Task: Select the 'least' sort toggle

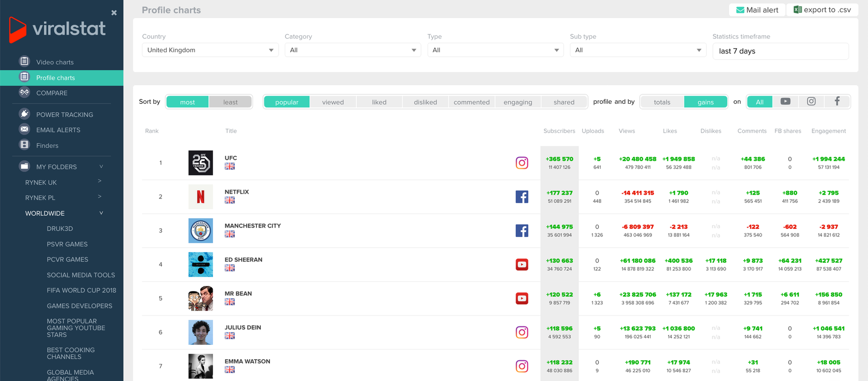Action: coord(230,102)
